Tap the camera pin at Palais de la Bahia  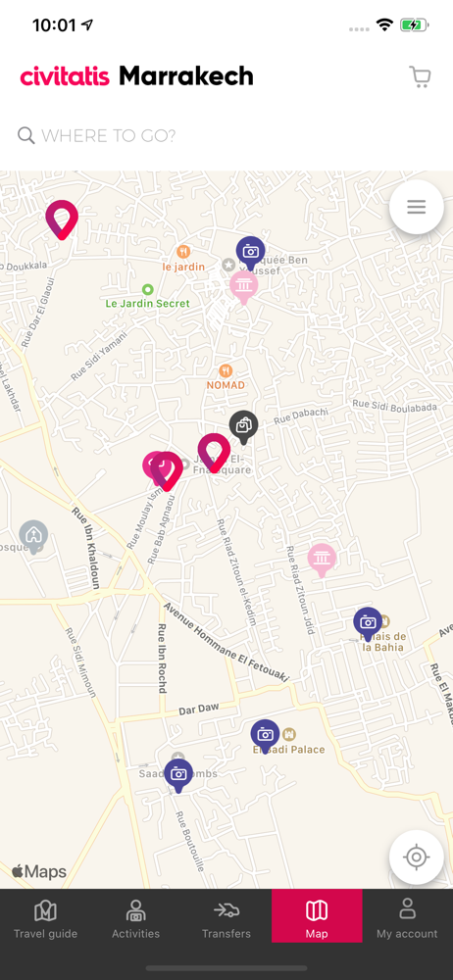368,623
